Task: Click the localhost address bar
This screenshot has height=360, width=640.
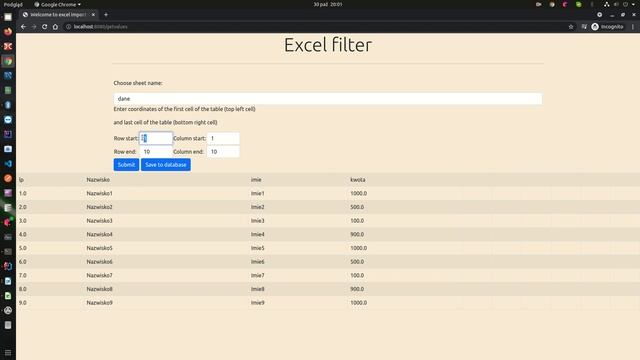Action: pyautogui.click(x=318, y=27)
